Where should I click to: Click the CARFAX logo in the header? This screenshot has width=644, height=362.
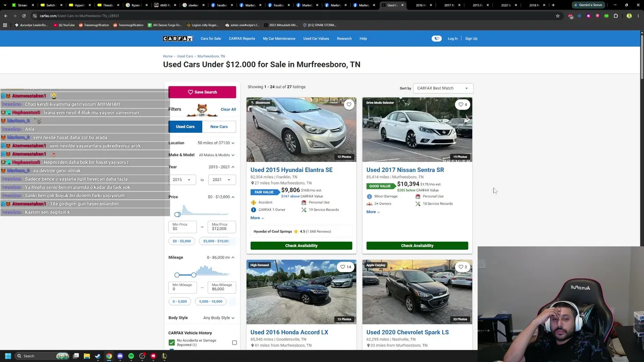tap(178, 39)
